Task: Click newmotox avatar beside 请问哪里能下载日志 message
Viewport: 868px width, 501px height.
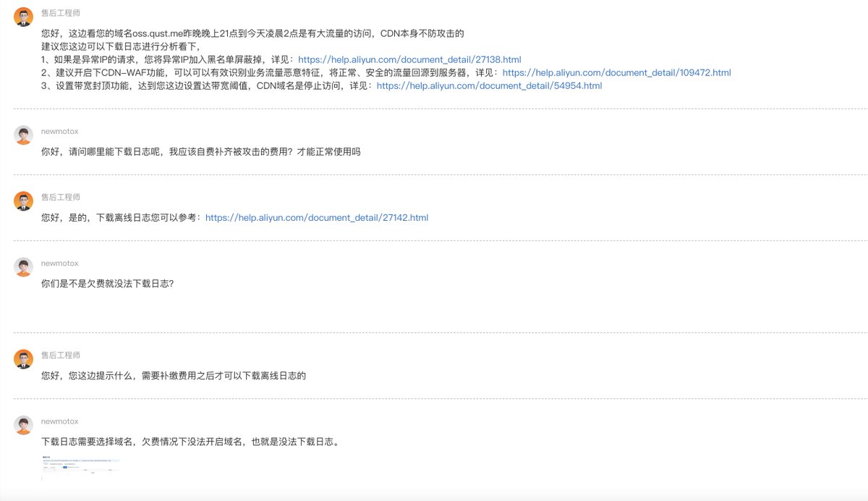Action: pos(24,135)
